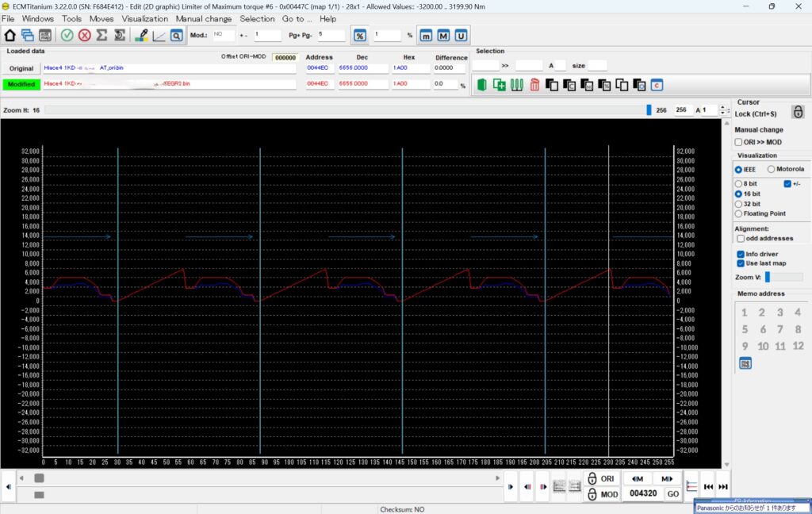
Task: Click the Original button
Action: tap(21, 68)
